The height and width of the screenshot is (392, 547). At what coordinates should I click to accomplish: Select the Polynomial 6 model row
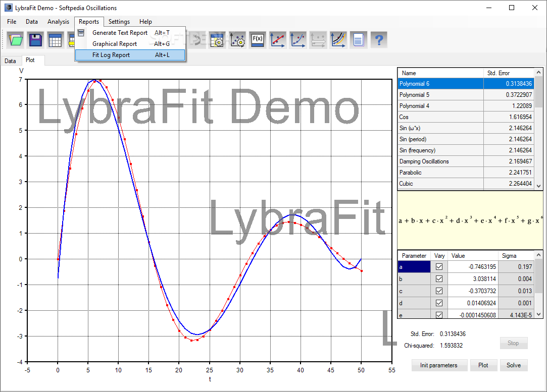(466, 84)
